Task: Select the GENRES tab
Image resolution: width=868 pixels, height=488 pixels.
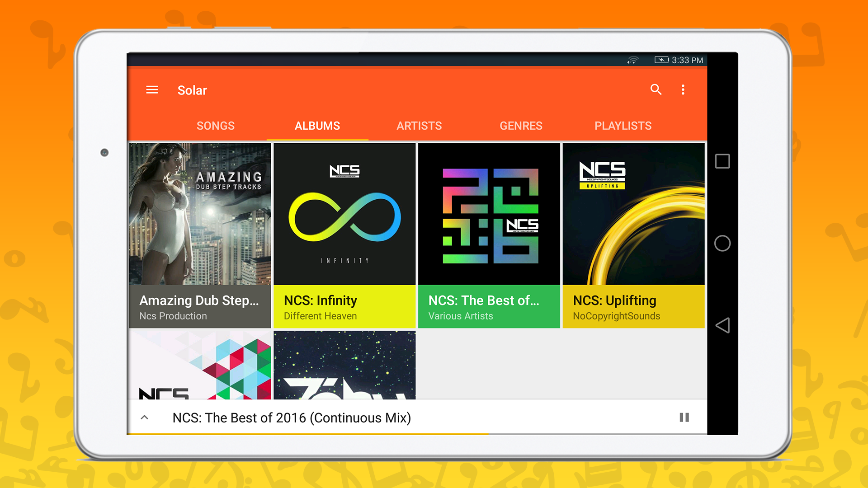Action: pyautogui.click(x=521, y=126)
